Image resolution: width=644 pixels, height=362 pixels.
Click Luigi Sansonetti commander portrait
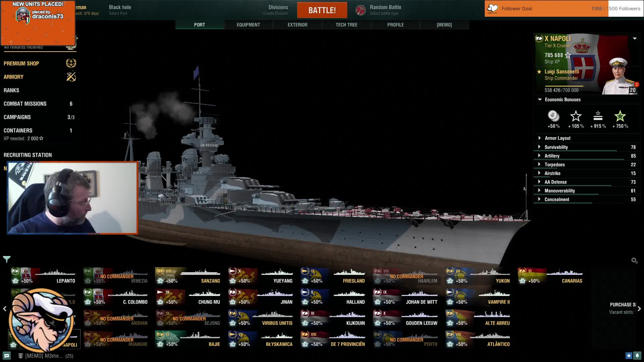(x=619, y=76)
